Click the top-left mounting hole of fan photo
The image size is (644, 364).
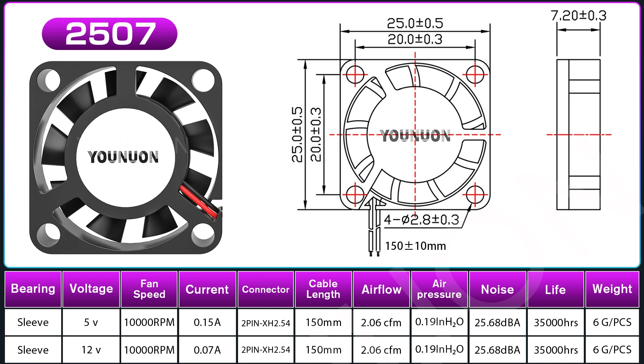pos(49,80)
